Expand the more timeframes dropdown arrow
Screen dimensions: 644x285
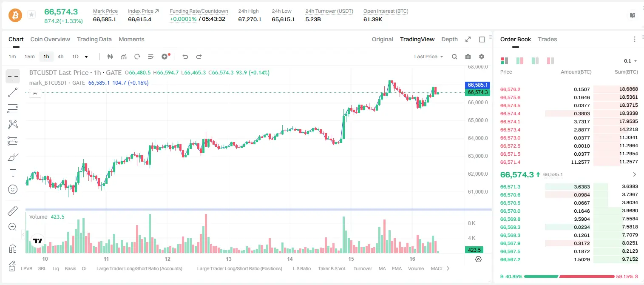86,57
